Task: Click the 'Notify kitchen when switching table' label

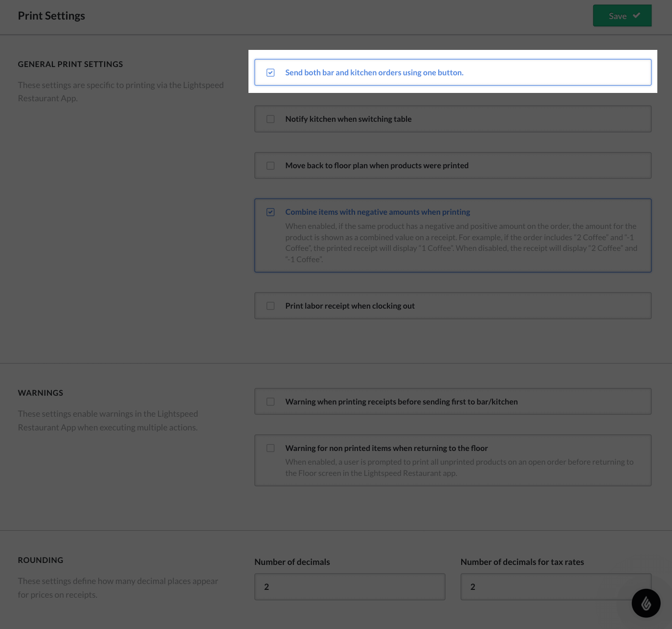Action: click(348, 118)
